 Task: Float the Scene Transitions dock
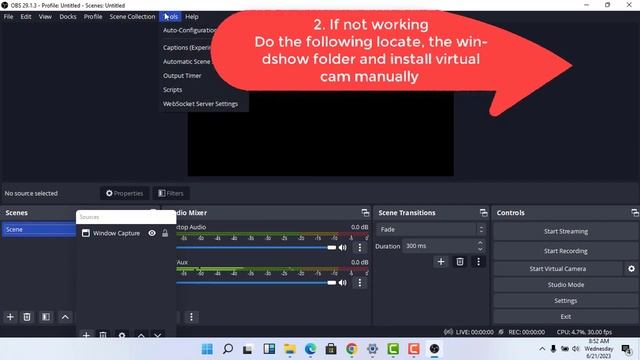(x=484, y=213)
